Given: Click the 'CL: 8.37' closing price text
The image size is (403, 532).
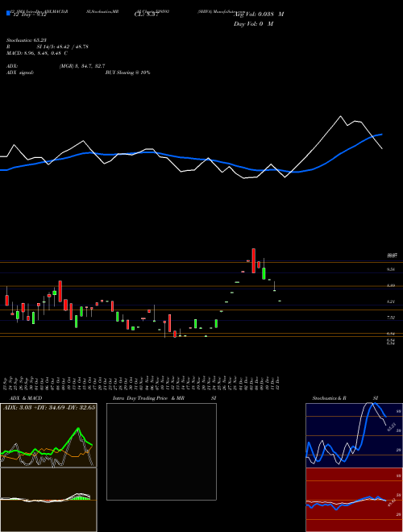Looking at the screenshot, I should [x=147, y=15].
